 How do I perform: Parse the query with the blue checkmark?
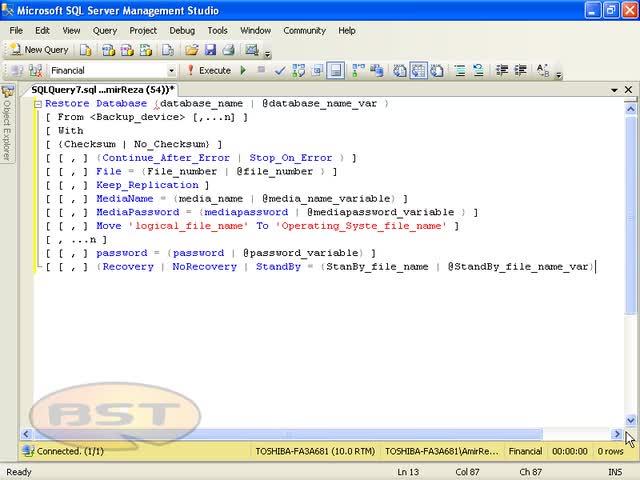[280, 71]
